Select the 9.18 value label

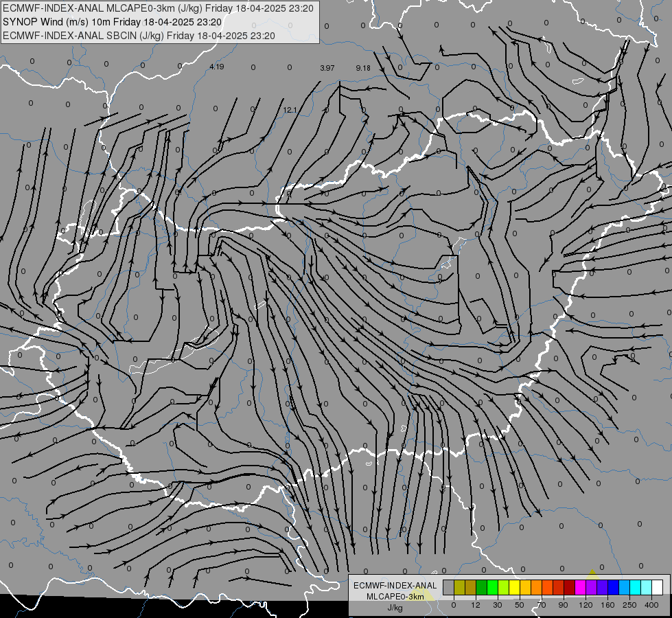pyautogui.click(x=363, y=68)
